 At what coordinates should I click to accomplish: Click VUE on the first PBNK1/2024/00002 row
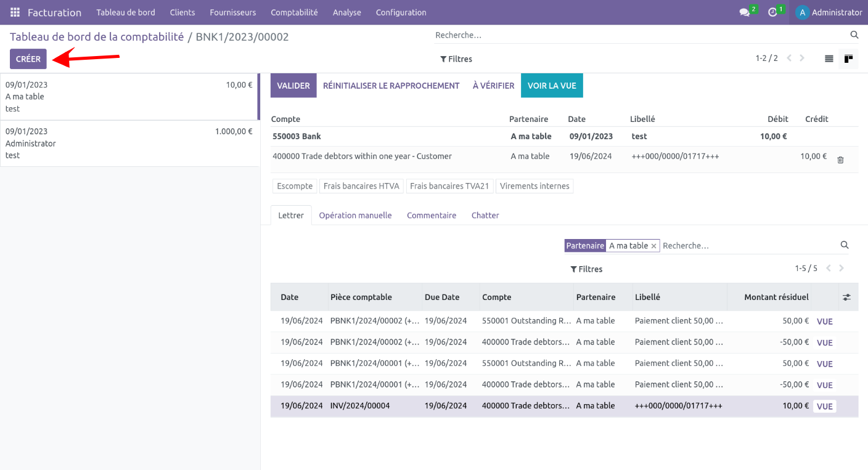click(825, 322)
